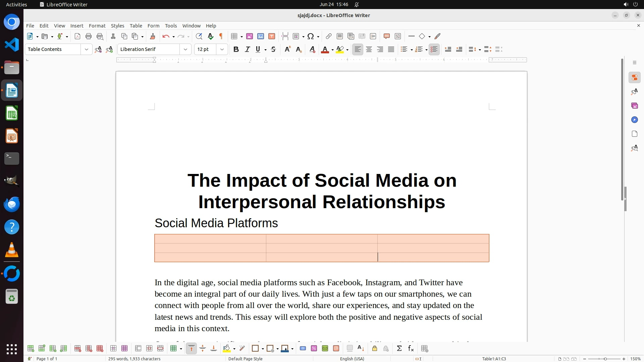Click the Insert Hyperlink icon
644x362 pixels.
tap(329, 36)
